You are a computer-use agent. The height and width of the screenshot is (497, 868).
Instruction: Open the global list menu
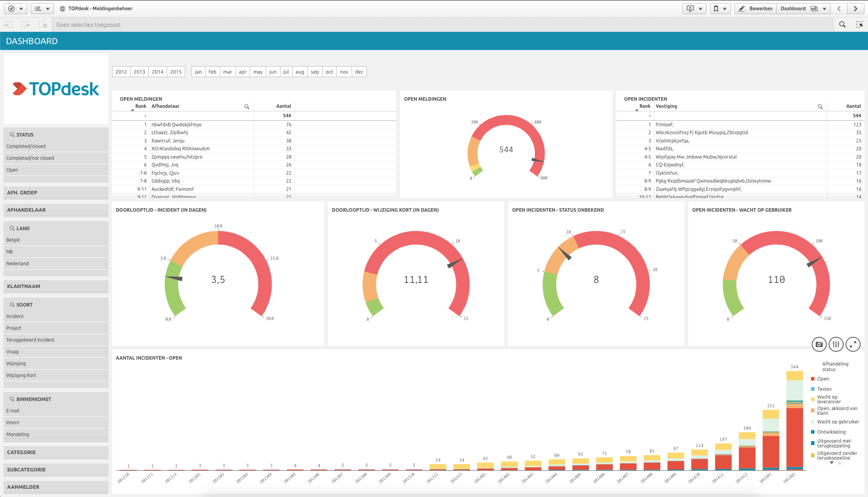click(x=42, y=9)
